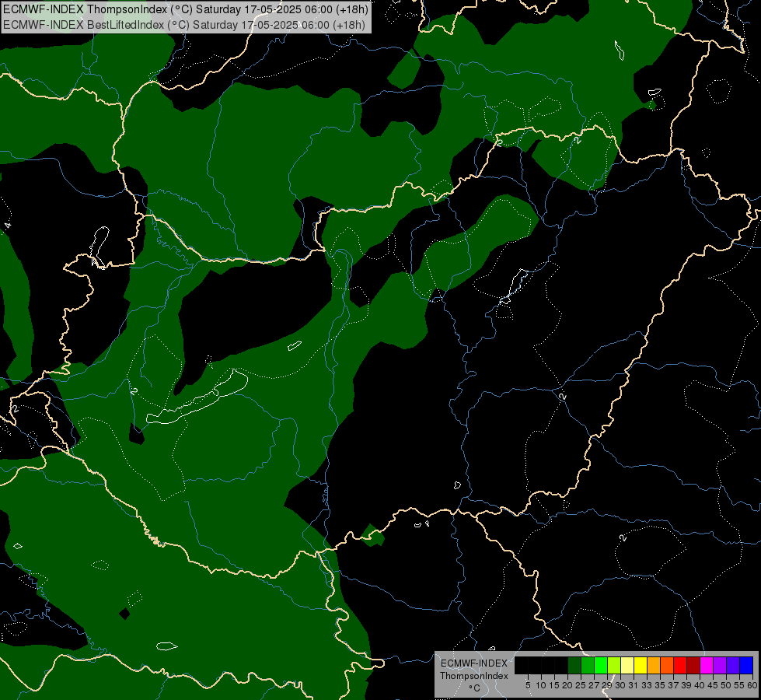This screenshot has height=700, width=761.
Task: Click the legend tick label '15'
Action: pos(554,685)
